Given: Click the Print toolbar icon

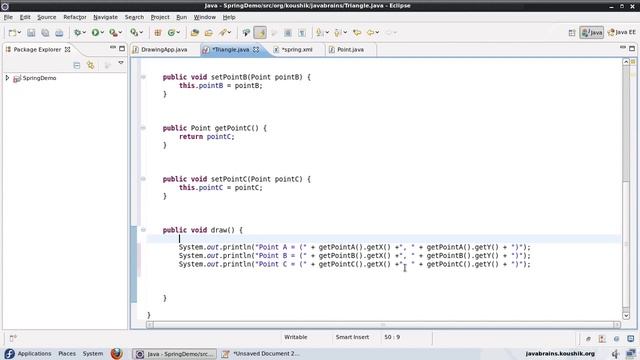Looking at the screenshot, I should 59,33.
